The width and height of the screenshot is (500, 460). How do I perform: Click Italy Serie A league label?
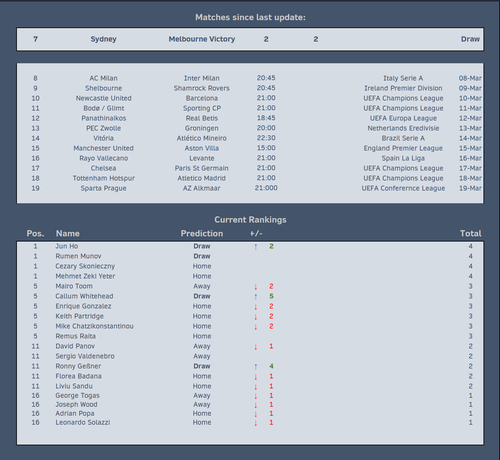[x=403, y=78]
